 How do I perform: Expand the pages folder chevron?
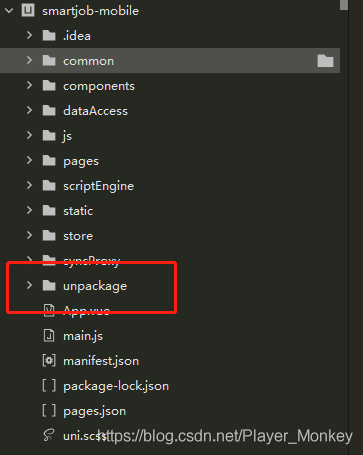click(x=29, y=160)
